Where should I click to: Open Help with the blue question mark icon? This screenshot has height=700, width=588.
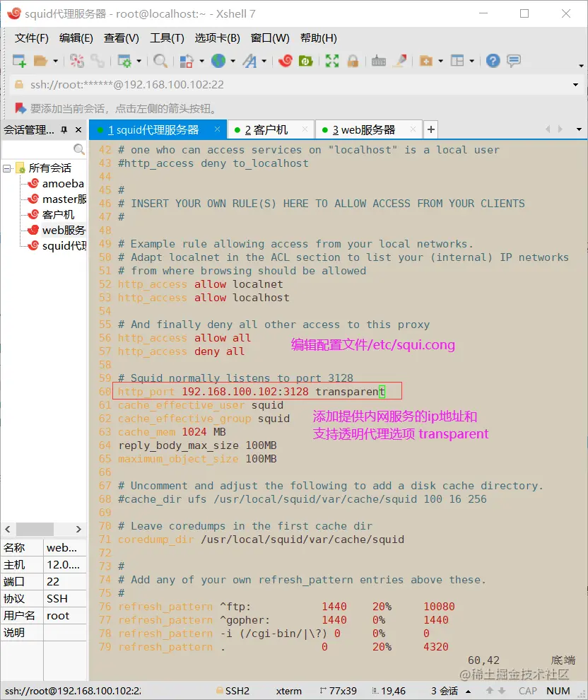tap(493, 61)
